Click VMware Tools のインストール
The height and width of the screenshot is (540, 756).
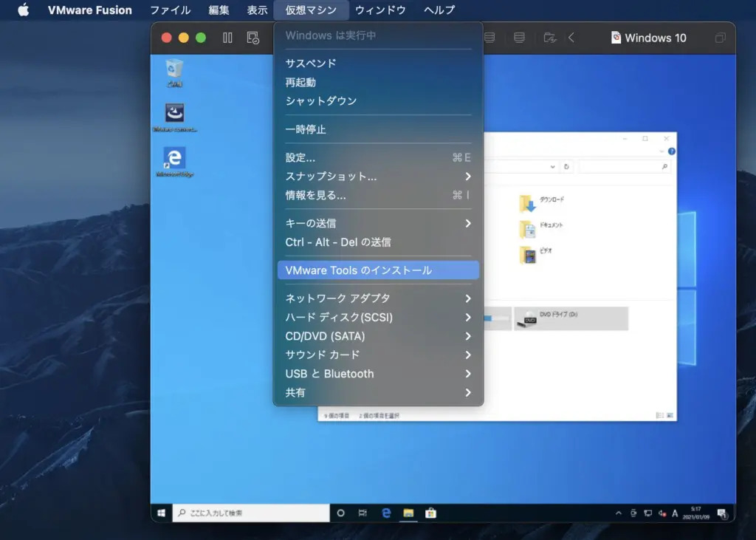pos(378,270)
